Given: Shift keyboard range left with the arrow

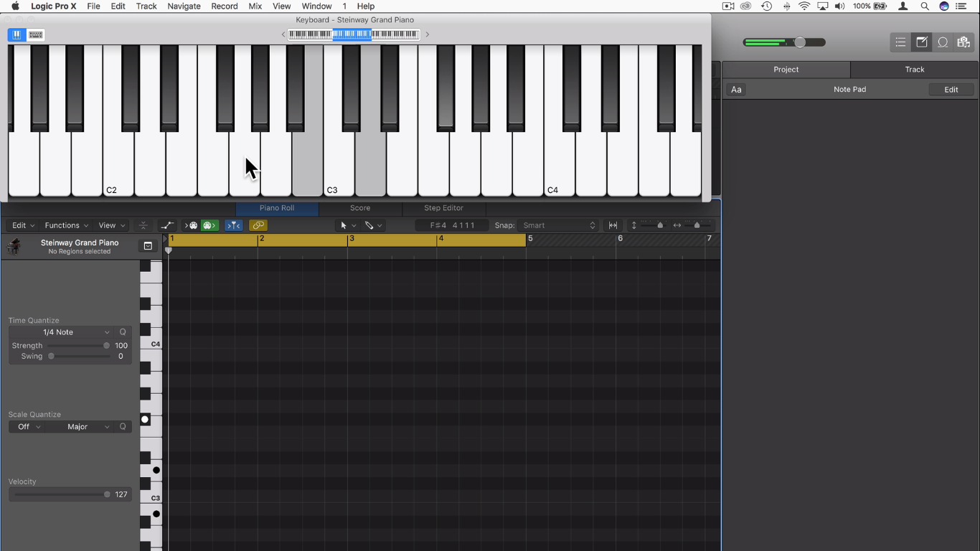Looking at the screenshot, I should [283, 34].
